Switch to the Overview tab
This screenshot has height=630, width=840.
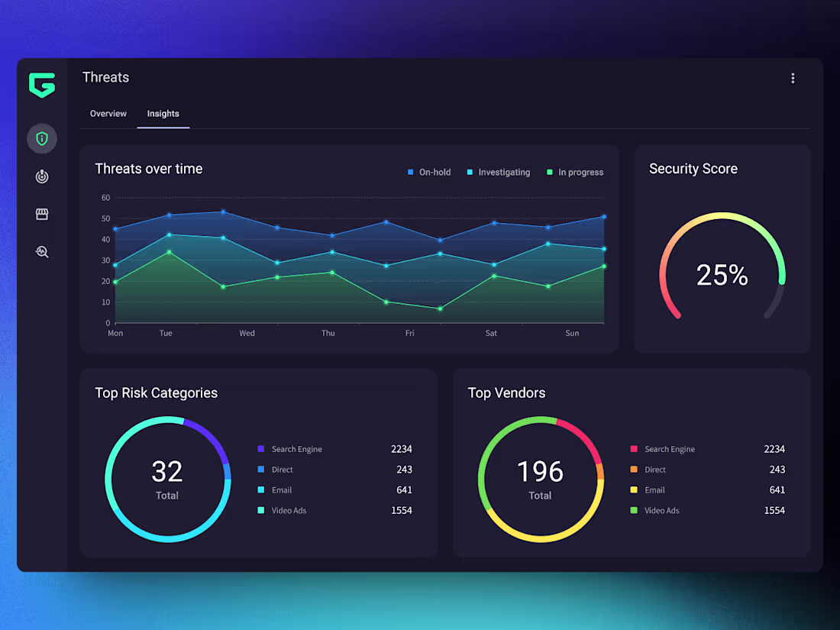coord(108,113)
